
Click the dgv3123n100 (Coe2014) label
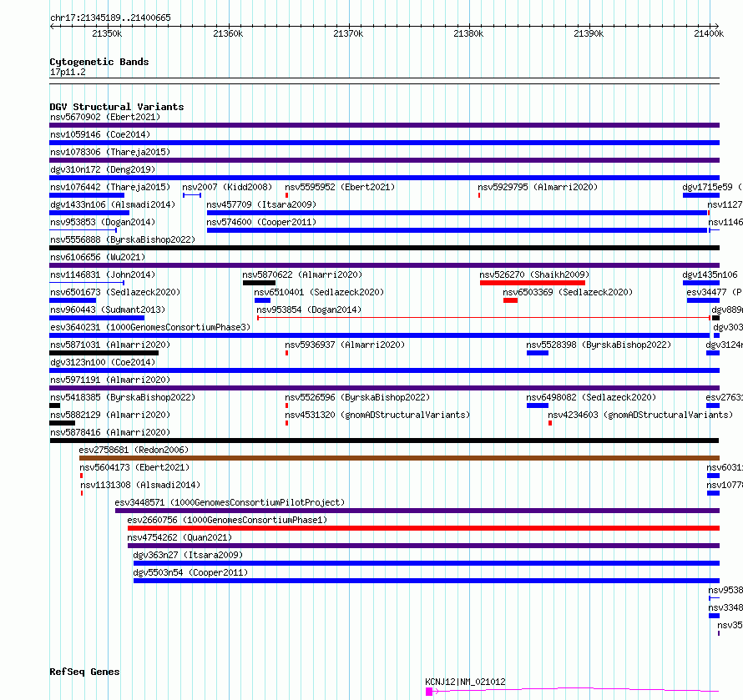pyautogui.click(x=103, y=362)
